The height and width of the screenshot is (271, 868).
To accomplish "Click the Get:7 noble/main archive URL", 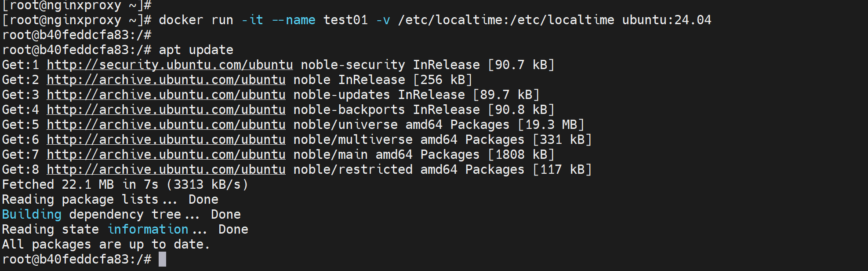I will [166, 155].
